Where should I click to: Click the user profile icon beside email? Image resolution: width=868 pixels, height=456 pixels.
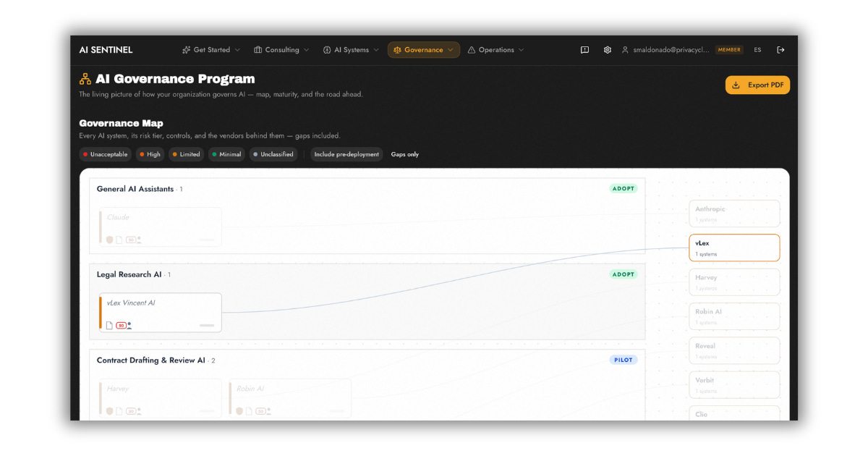(x=626, y=50)
